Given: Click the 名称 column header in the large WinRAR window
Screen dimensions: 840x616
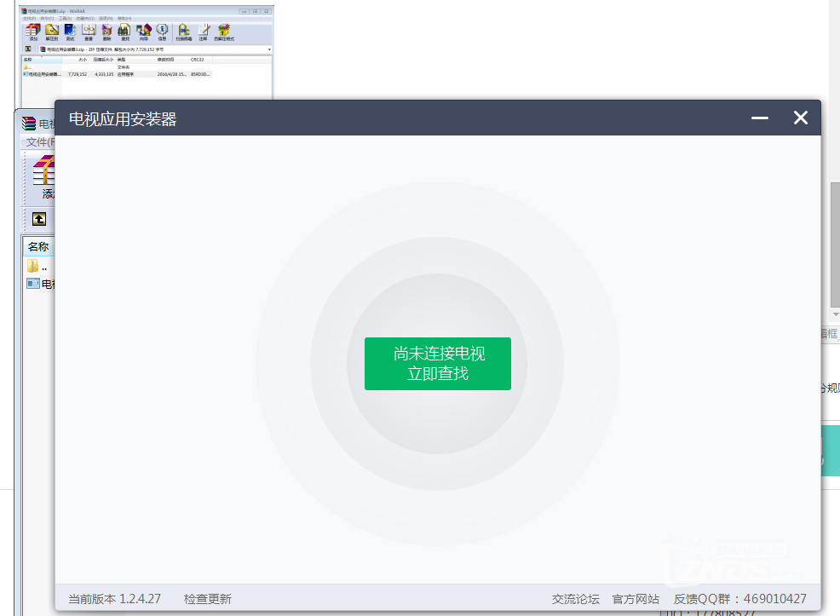Looking at the screenshot, I should tap(38, 246).
